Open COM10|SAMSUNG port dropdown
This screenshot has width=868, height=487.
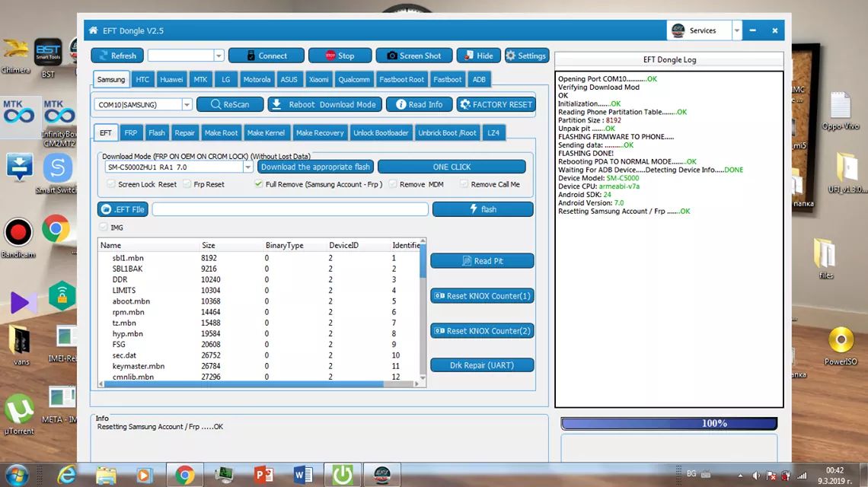187,104
